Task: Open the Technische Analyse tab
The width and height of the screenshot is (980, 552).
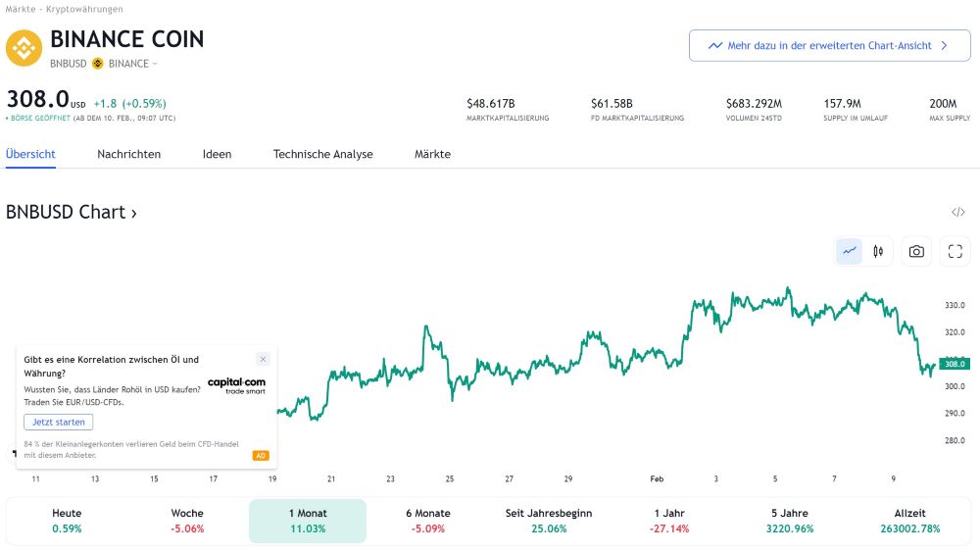Action: point(322,154)
